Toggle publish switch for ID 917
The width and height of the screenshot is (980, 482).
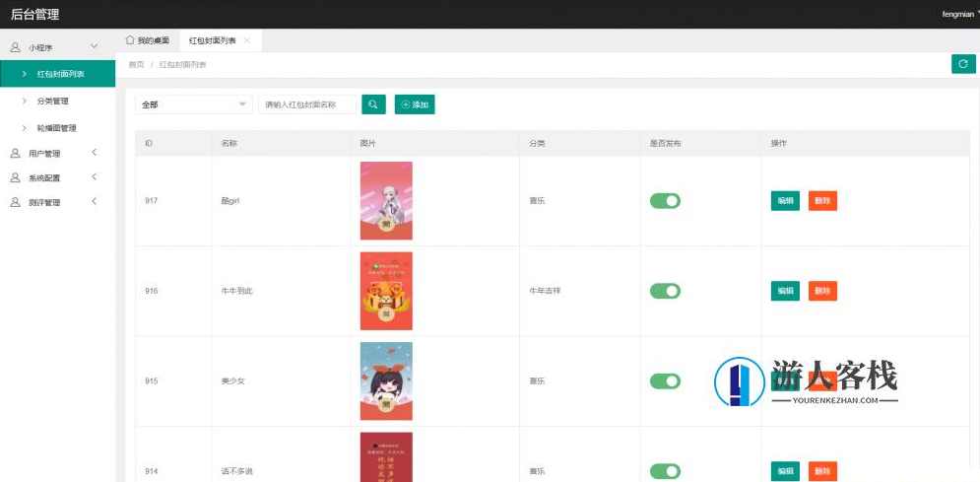click(x=665, y=201)
